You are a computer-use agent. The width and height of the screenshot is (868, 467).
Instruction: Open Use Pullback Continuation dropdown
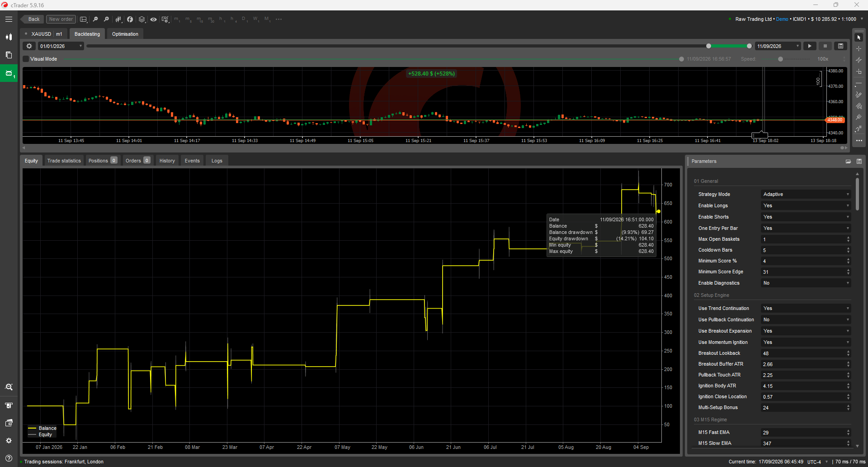pos(806,320)
